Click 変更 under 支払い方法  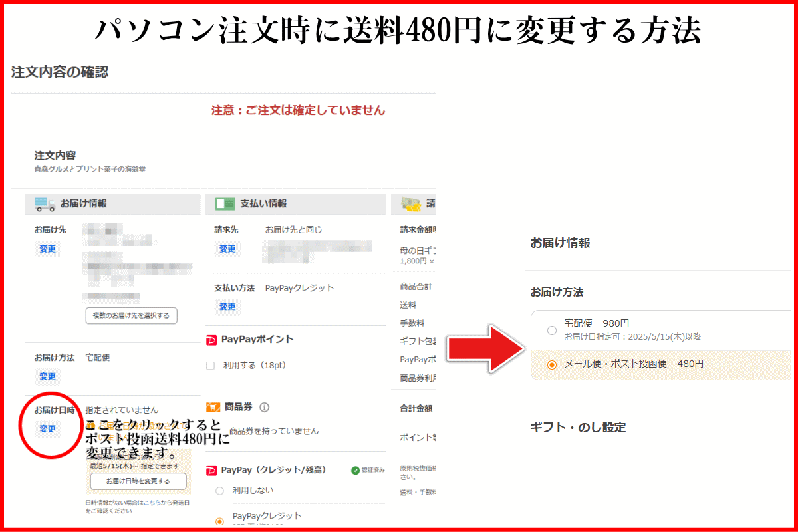227,307
